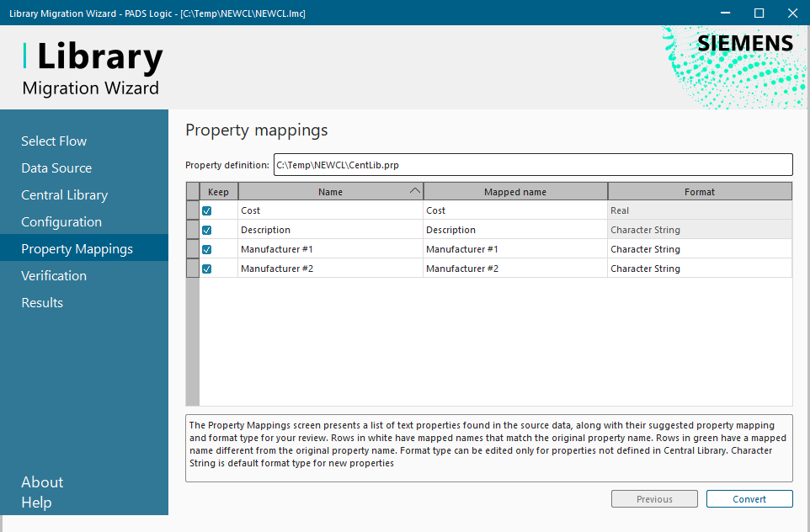Select Central Library in sidebar
810x532 pixels.
[64, 194]
